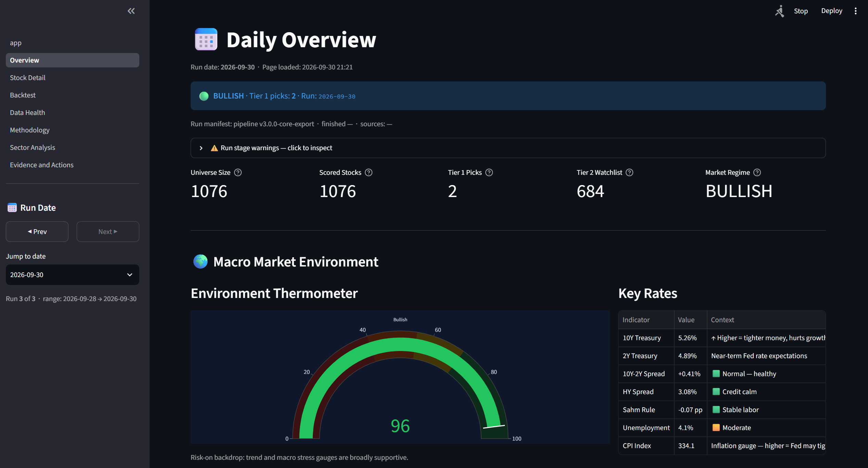Image resolution: width=868 pixels, height=468 pixels.
Task: Stop the running app
Action: point(801,11)
